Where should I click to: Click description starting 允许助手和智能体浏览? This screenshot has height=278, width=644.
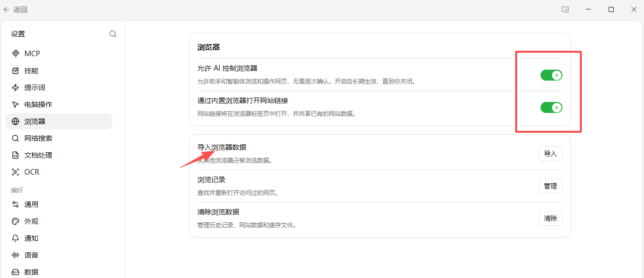point(306,81)
